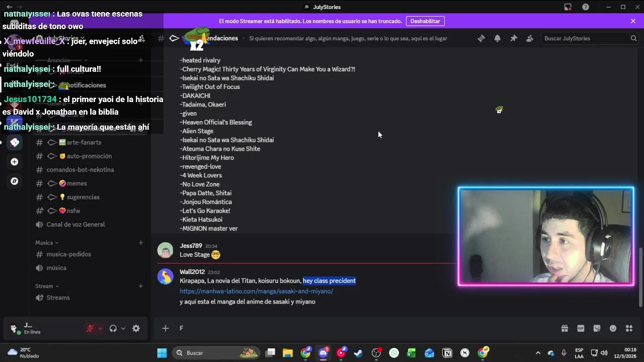The image size is (644, 362).
Task: Open WhatsApp from the taskbar
Action: 394,353
